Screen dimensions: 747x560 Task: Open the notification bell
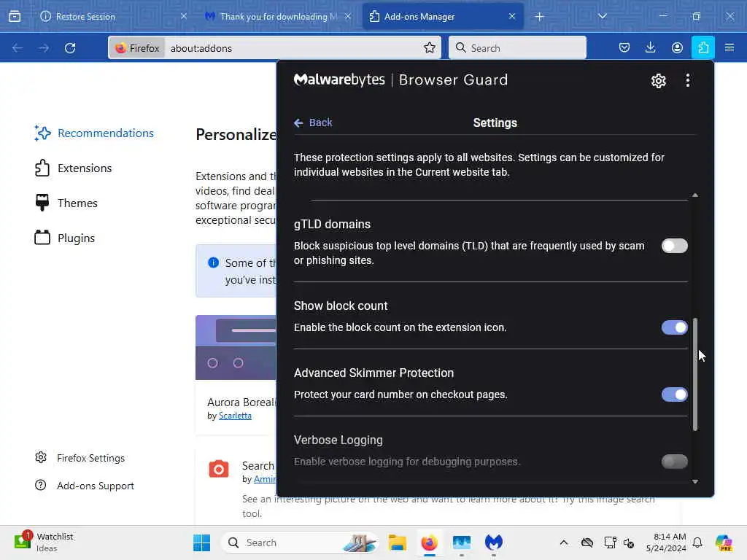tap(697, 542)
